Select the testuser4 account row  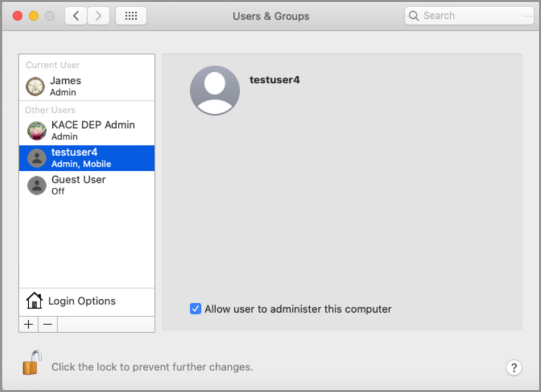pyautogui.click(x=87, y=158)
